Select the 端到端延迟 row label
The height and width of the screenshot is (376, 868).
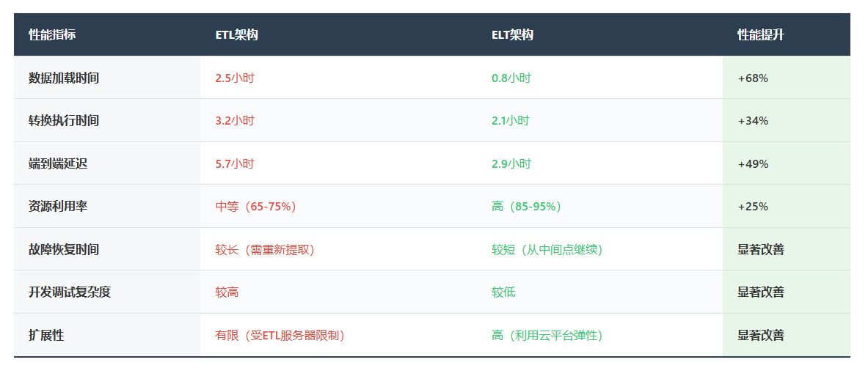(x=57, y=163)
